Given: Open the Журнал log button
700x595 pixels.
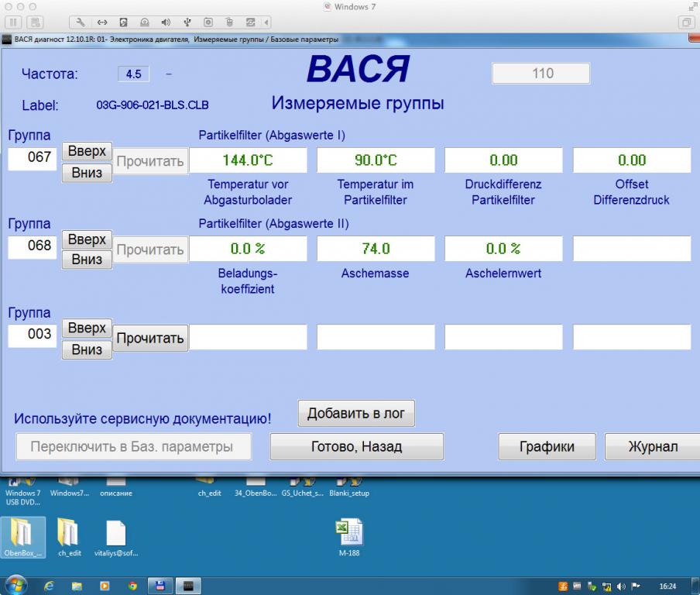Looking at the screenshot, I should (653, 446).
